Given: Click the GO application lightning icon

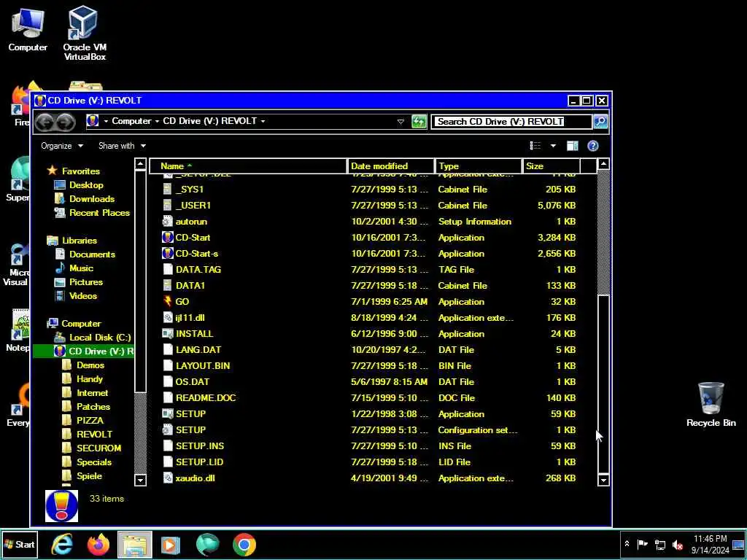Looking at the screenshot, I should coord(167,301).
